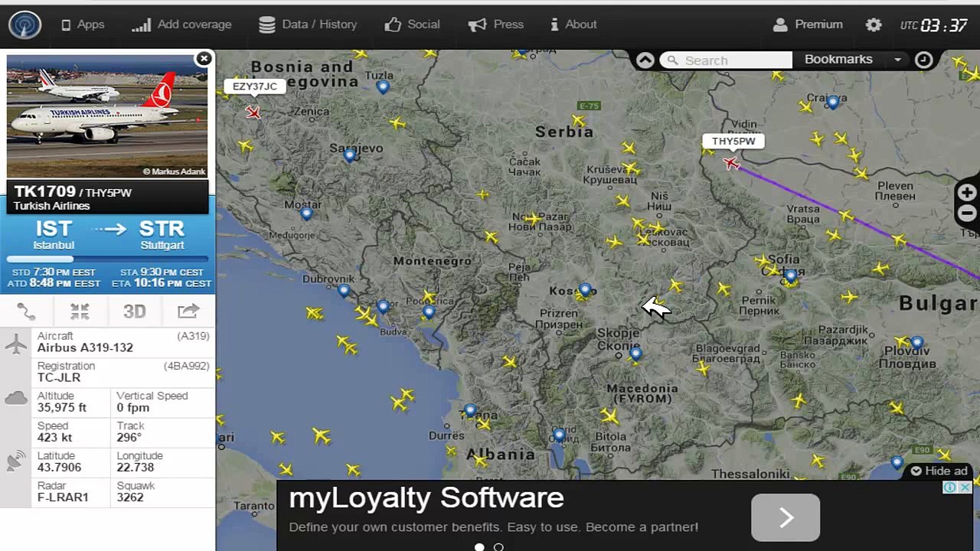Image resolution: width=980 pixels, height=551 pixels.
Task: Open the playback clock icon beside Bookmarks
Action: tap(924, 60)
